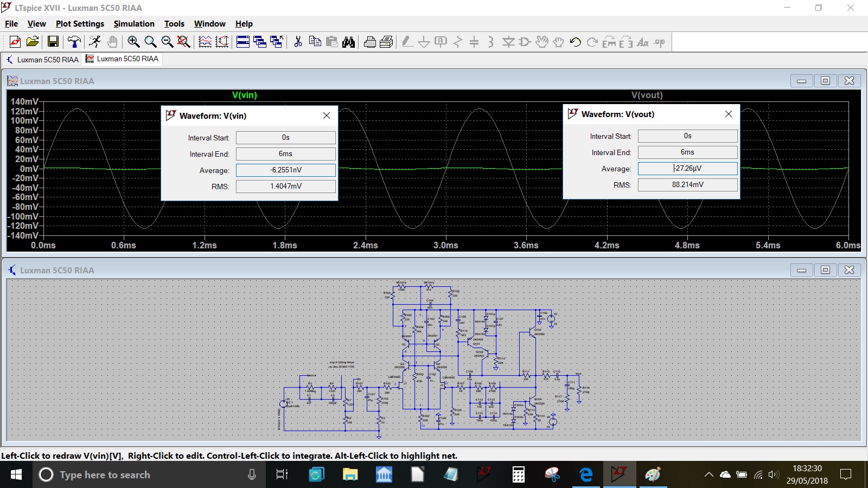Minimize the schematic sub-window
This screenshot has height=488, width=868.
[801, 270]
